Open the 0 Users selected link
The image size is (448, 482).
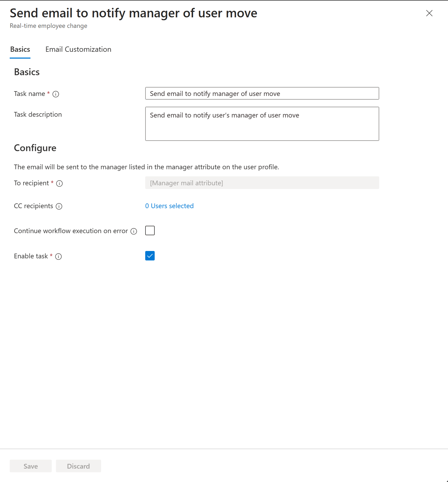(x=169, y=206)
